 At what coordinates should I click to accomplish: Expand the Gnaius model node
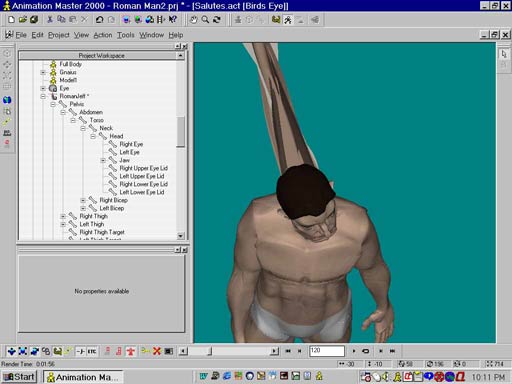[43, 72]
